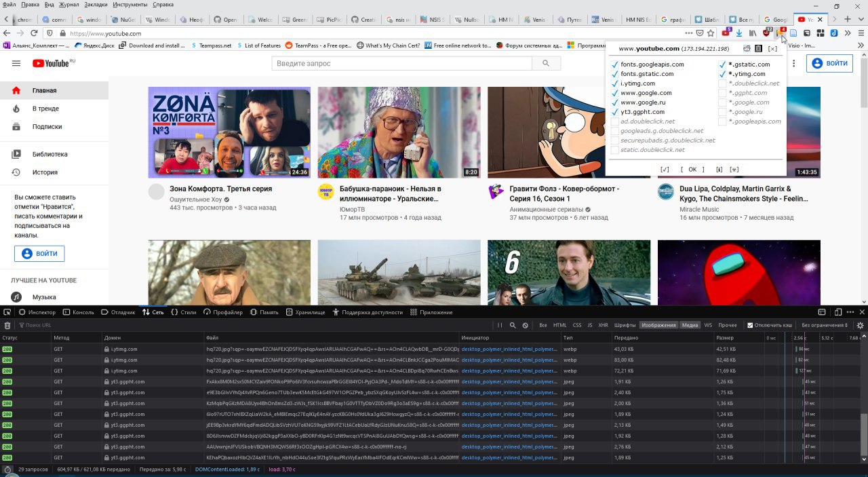868x477 pixels.
Task: Uncheck www.google.ru domain checkbox
Action: point(615,102)
